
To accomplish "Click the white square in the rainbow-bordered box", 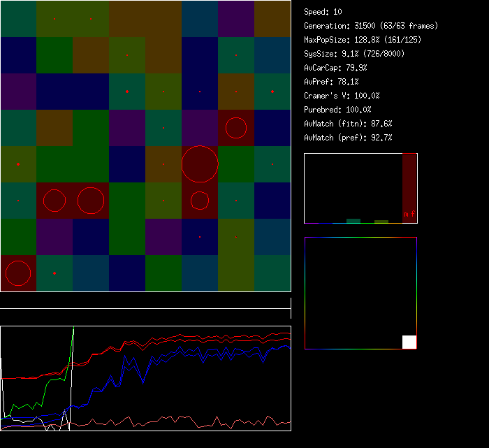I will click(409, 342).
